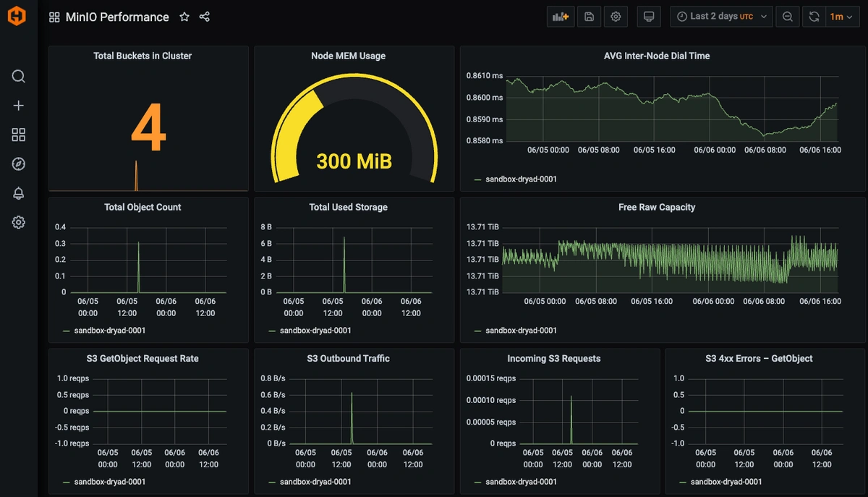Open Total Buckets in Cluster panel title
Viewport: 868px width, 497px height.
(142, 56)
